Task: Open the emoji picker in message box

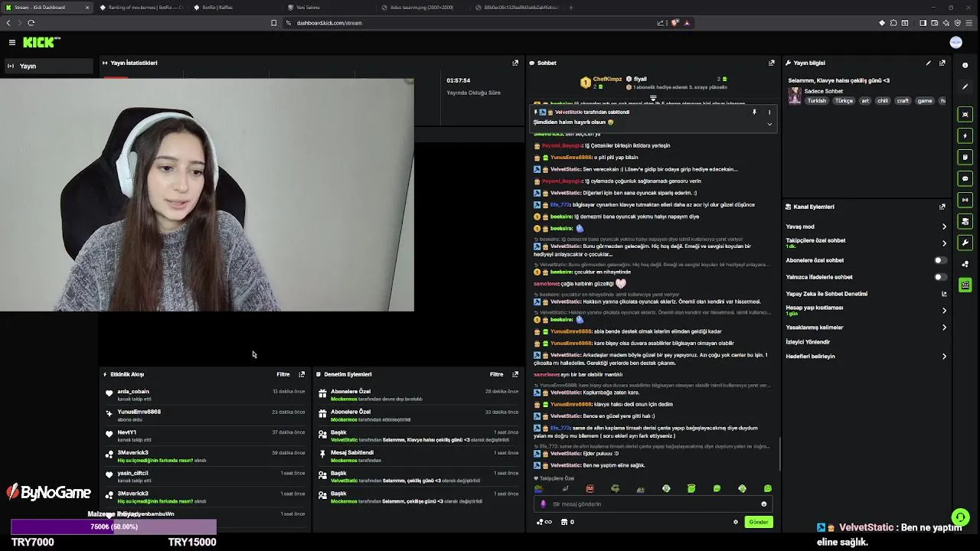Action: point(763,504)
